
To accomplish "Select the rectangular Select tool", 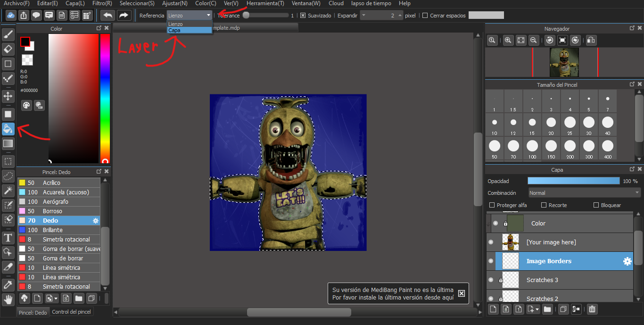I will click(x=8, y=161).
